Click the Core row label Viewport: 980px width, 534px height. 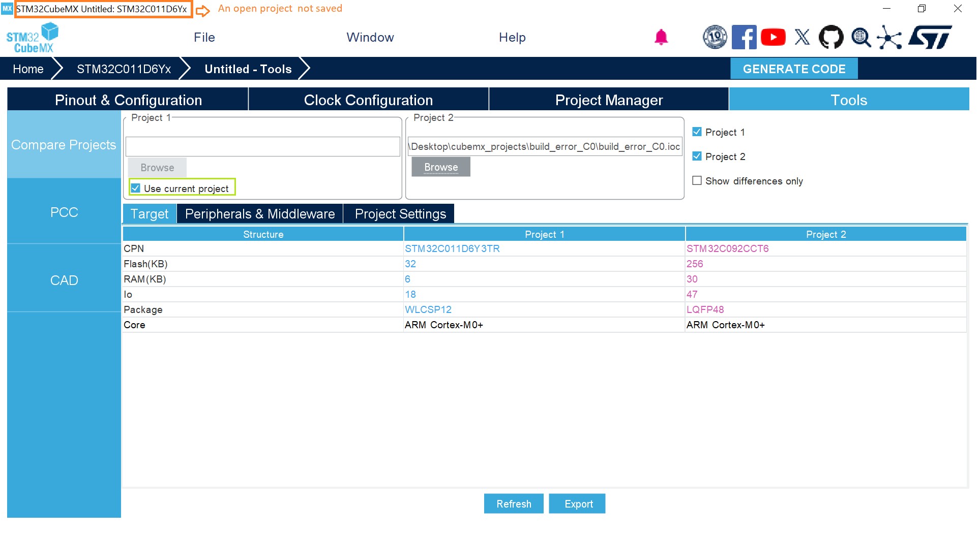(134, 325)
